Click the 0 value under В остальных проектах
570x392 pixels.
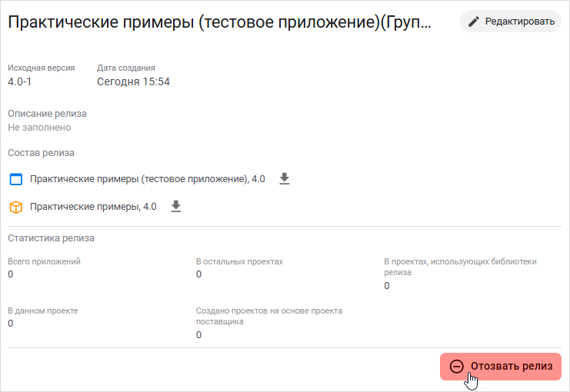(198, 274)
